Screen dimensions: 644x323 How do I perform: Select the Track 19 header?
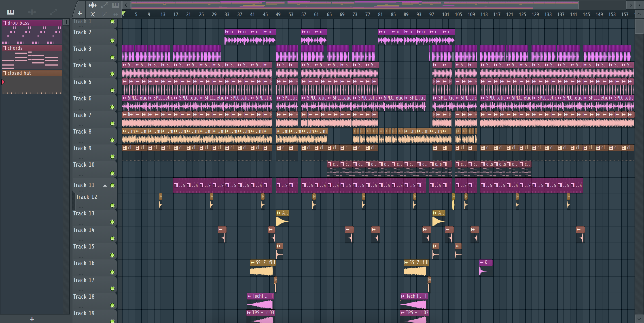(95, 317)
